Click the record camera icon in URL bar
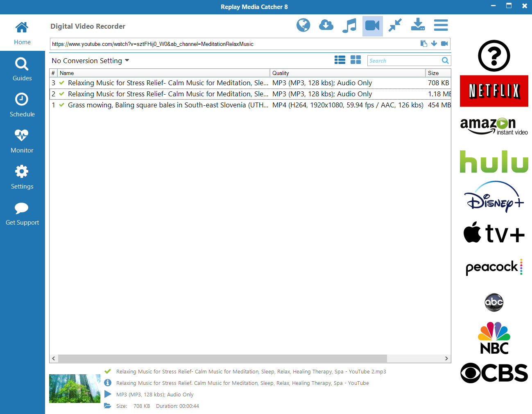The height and width of the screenshot is (414, 532). [444, 43]
